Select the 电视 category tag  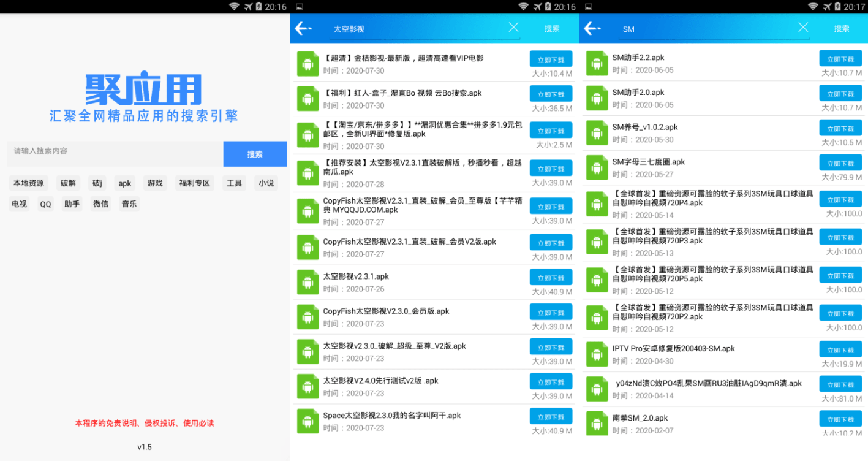click(18, 204)
